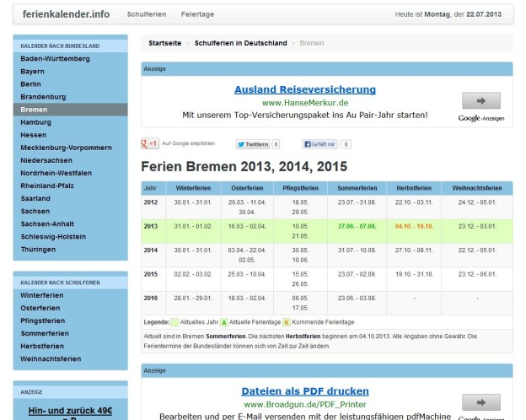Viewport: 526px width, 420px height.
Task: Click the Ferien Bremen 2013, 2014, 2015 heading
Action: pyautogui.click(x=244, y=166)
